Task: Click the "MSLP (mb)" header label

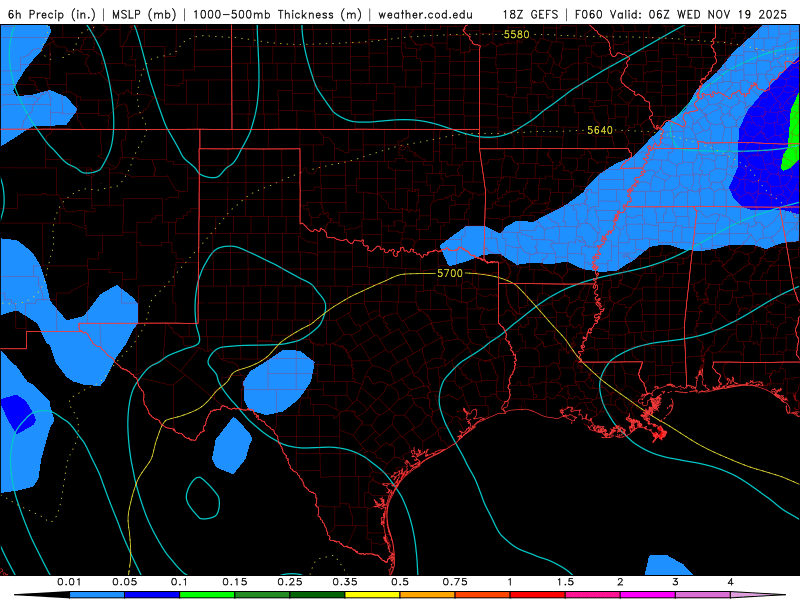Action: [x=144, y=15]
